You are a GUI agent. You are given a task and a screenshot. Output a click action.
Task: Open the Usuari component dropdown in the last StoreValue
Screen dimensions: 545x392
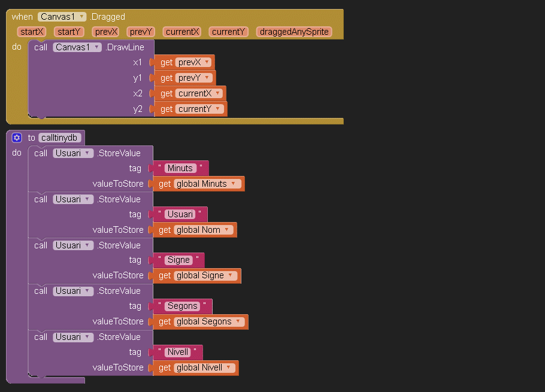tap(89, 337)
